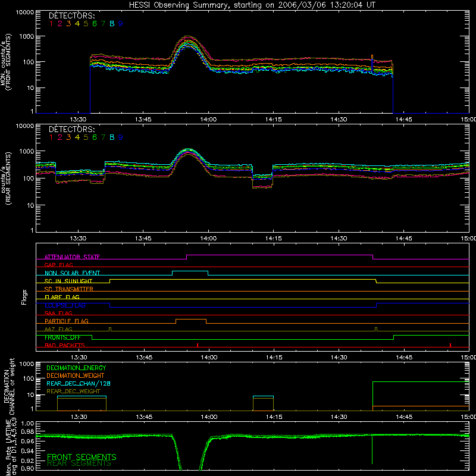Select the PARTICLE_FLAG label

point(67,321)
